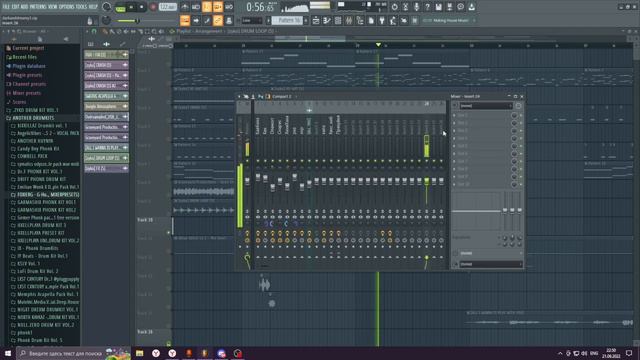The width and height of the screenshot is (640, 360).
Task: Select the (zyko) CRASH (2) pattern clip
Action: (x=106, y=65)
